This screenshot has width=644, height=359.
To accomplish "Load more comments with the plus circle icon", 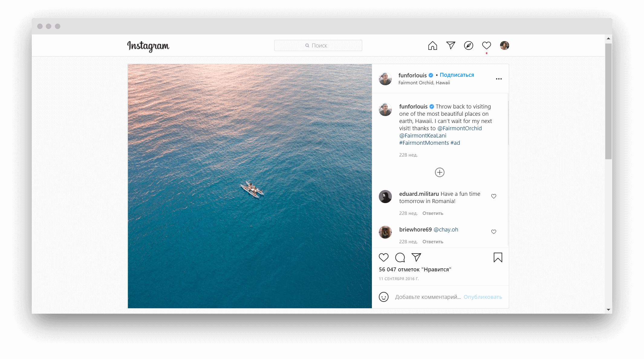I will point(439,172).
